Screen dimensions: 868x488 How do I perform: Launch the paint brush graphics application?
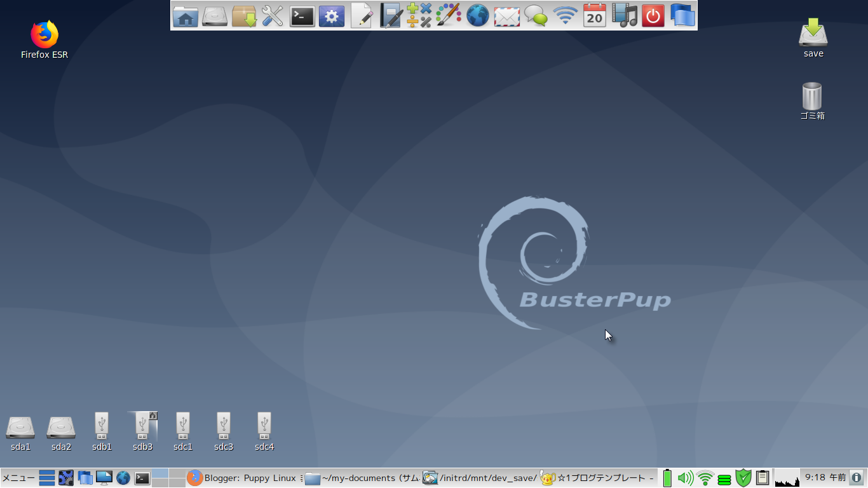[x=449, y=16]
